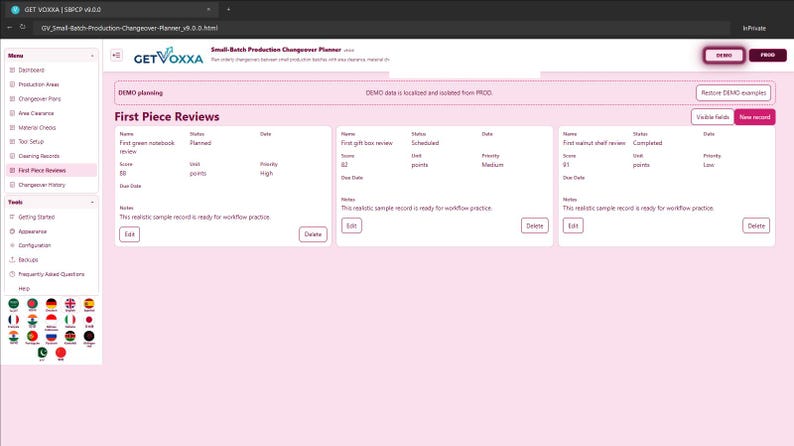Go back with the browser back arrow

point(10,27)
